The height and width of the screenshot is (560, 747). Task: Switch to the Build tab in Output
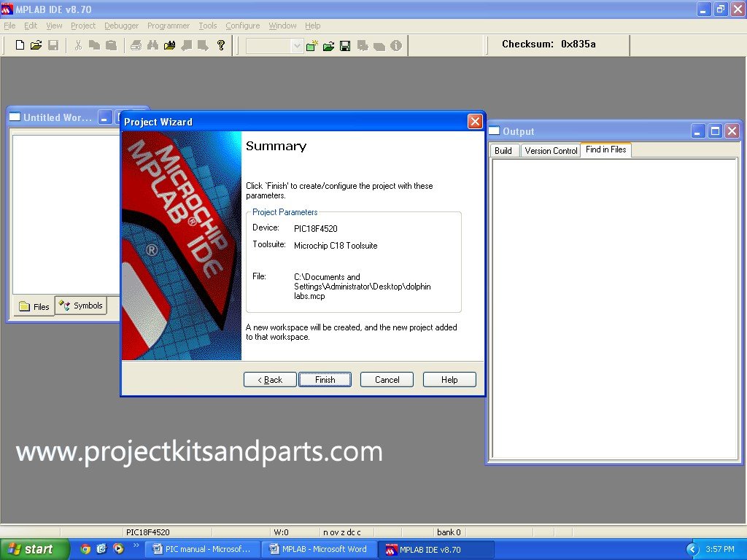[503, 150]
